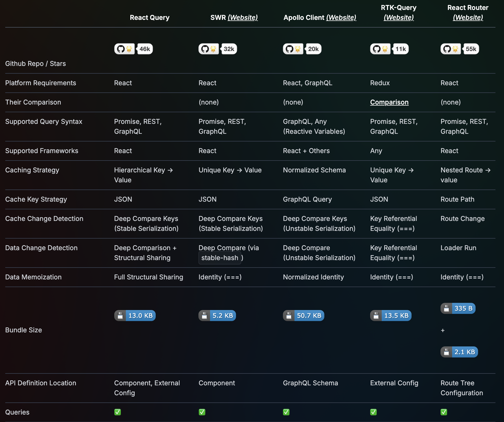Open the React Router Website link

tap(468, 18)
